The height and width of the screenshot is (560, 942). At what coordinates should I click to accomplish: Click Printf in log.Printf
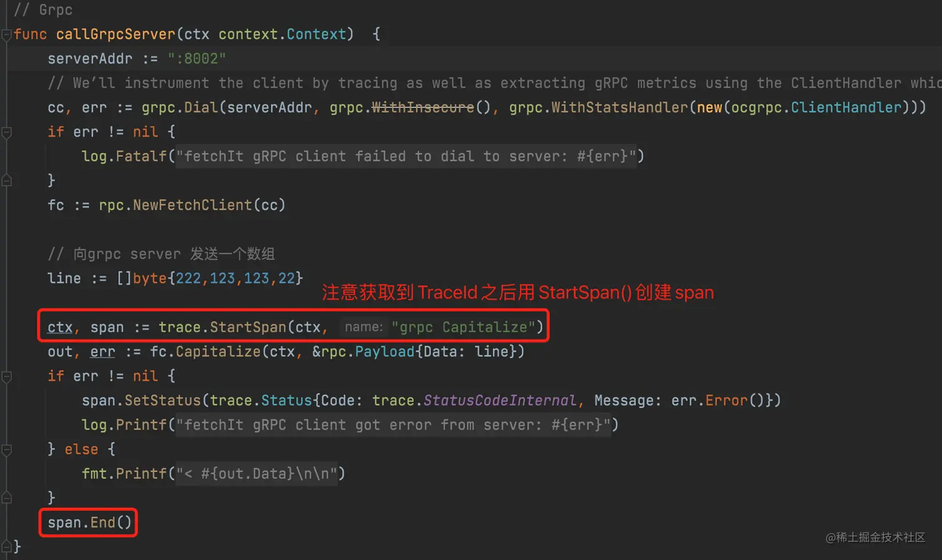141,425
